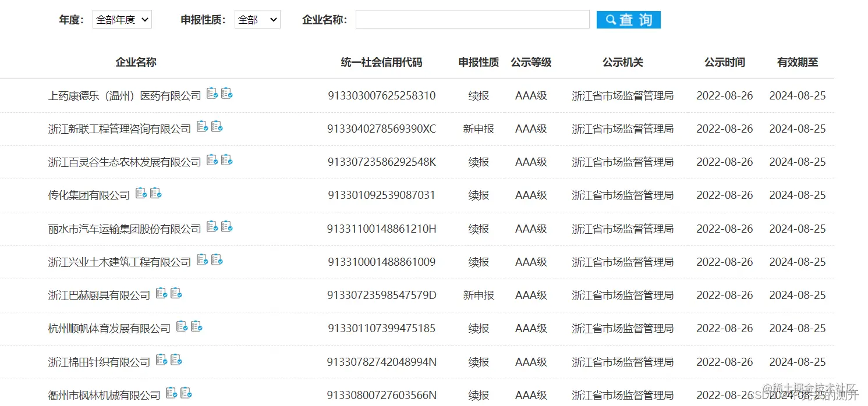Open company 传化集团有限公司
Screen dimensions: 868x406
point(89,195)
